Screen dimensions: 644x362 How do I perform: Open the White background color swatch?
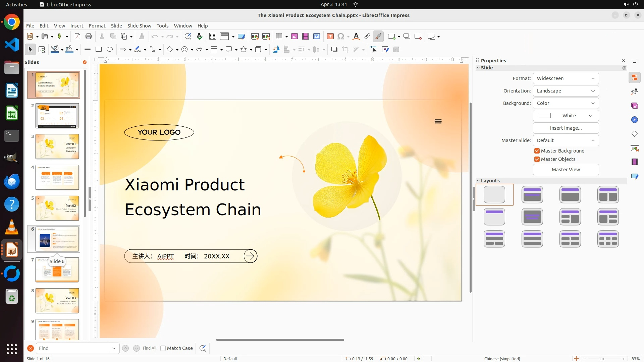(x=566, y=116)
